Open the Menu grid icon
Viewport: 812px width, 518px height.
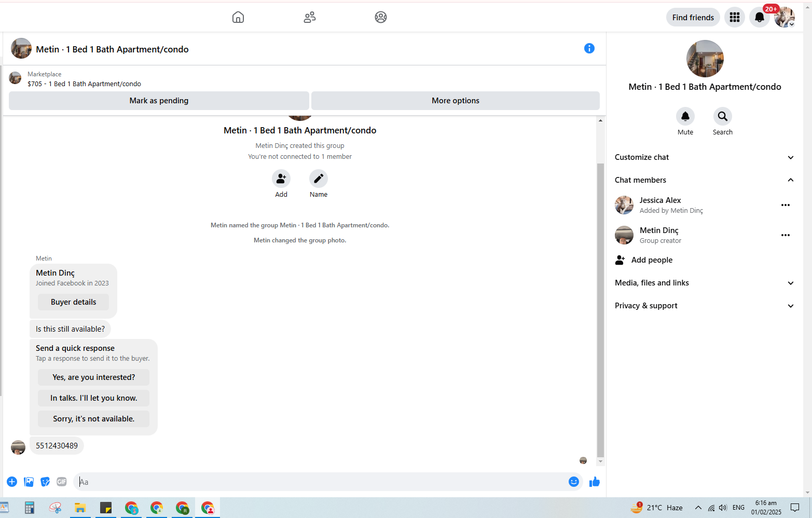(735, 17)
